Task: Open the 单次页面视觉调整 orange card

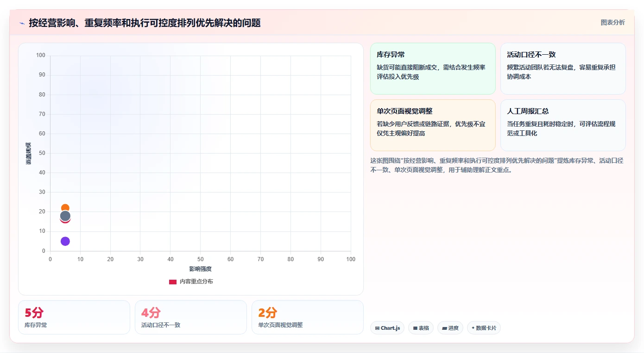Action: (433, 125)
